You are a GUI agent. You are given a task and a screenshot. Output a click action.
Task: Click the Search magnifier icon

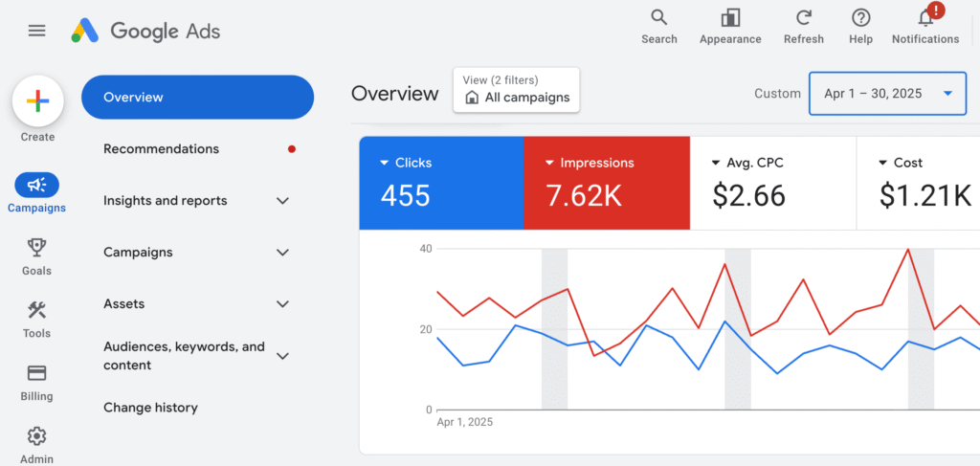pyautogui.click(x=658, y=18)
